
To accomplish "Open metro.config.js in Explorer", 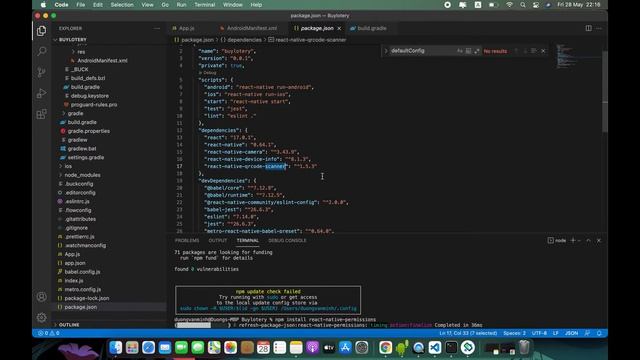I will click(82, 289).
